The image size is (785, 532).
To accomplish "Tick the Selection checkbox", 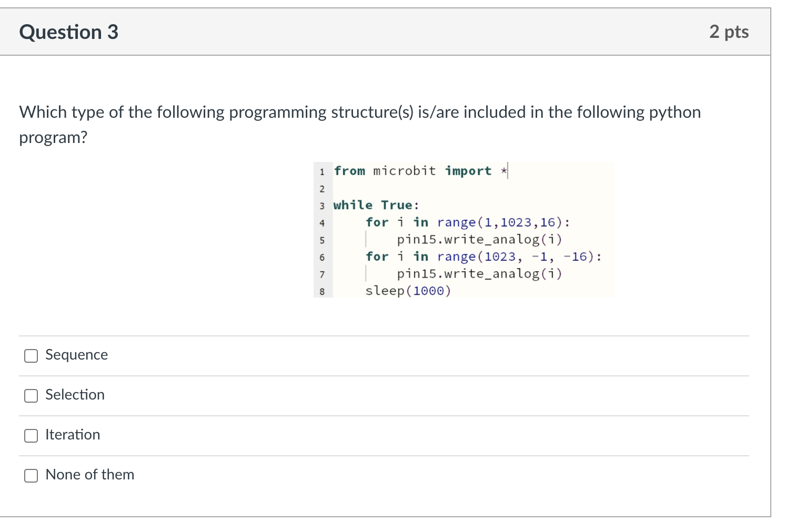I will coord(31,396).
